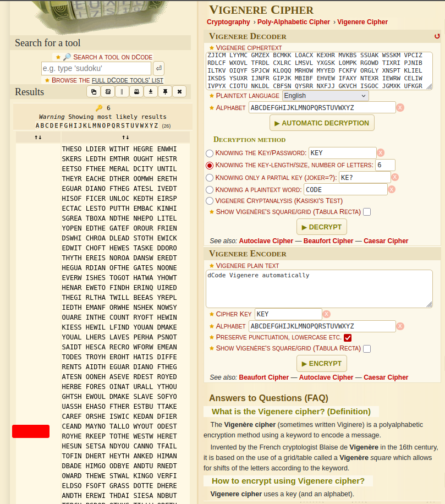Viewport: 445px width, 504px height.
Task: Edit the Cipher Key field
Action: (x=288, y=314)
